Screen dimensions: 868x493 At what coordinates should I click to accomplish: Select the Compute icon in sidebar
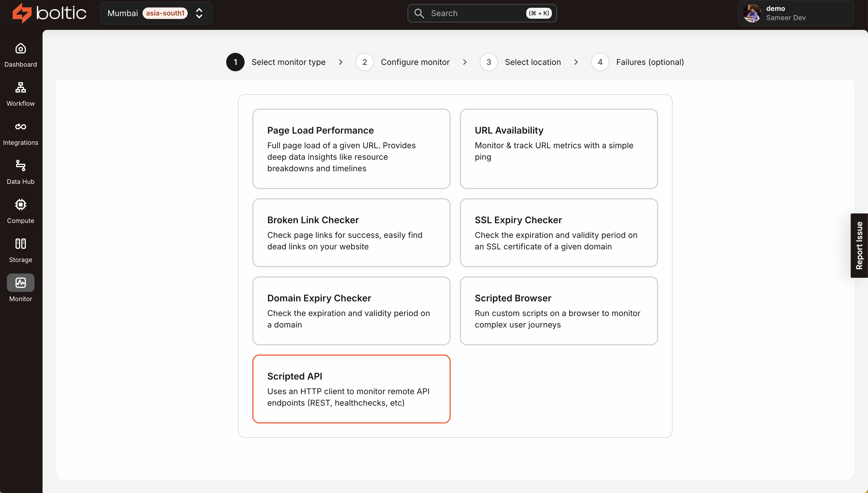pos(20,205)
